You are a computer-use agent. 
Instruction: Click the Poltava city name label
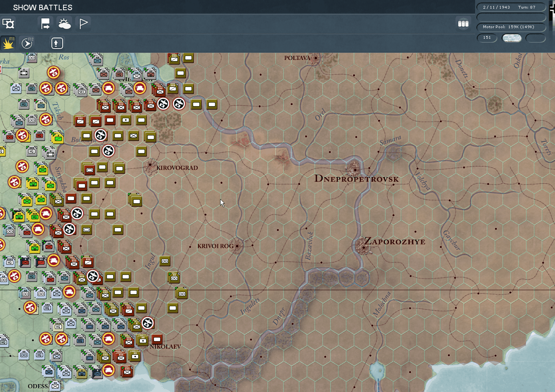tap(297, 58)
